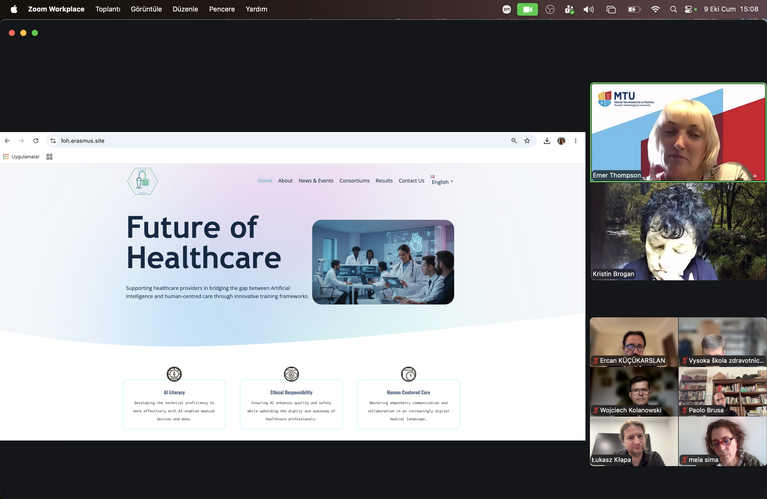Click the healthcare team hero image
The height and width of the screenshot is (499, 767).
(x=383, y=262)
